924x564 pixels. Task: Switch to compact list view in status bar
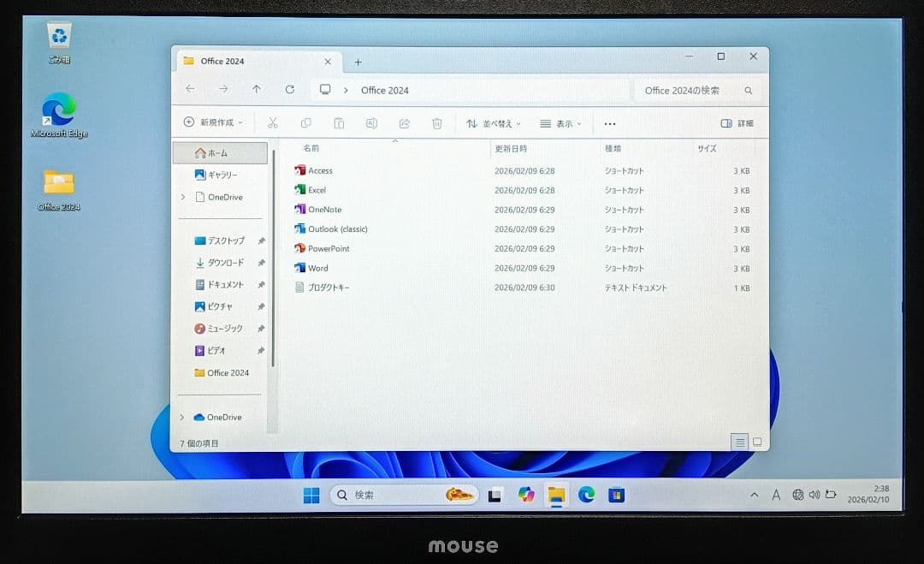coord(739,442)
